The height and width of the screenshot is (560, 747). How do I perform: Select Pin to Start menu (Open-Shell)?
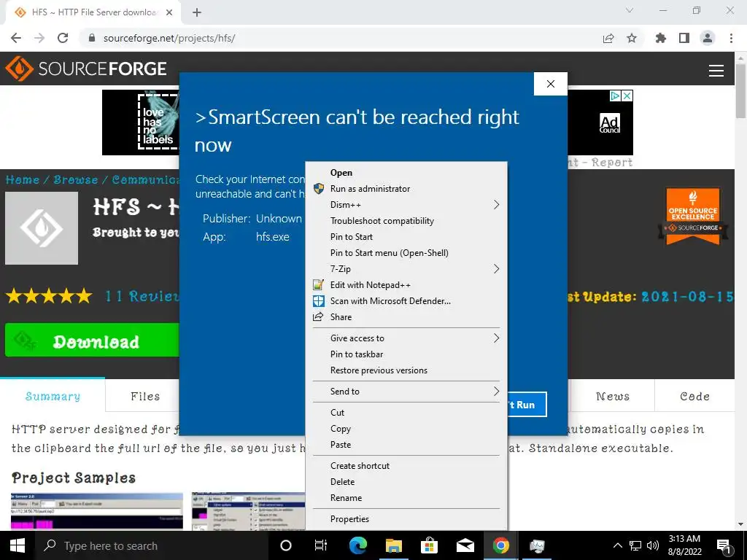click(x=406, y=253)
